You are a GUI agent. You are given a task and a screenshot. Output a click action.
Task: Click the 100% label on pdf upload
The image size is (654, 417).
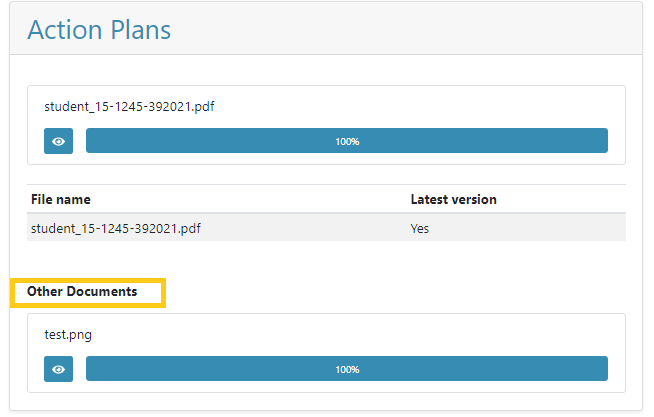click(347, 142)
